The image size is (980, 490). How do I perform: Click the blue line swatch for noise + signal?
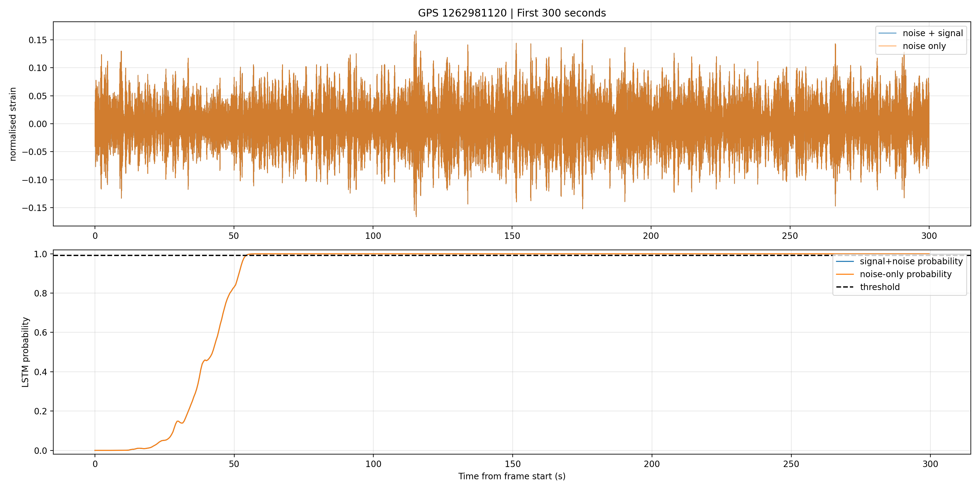point(887,33)
